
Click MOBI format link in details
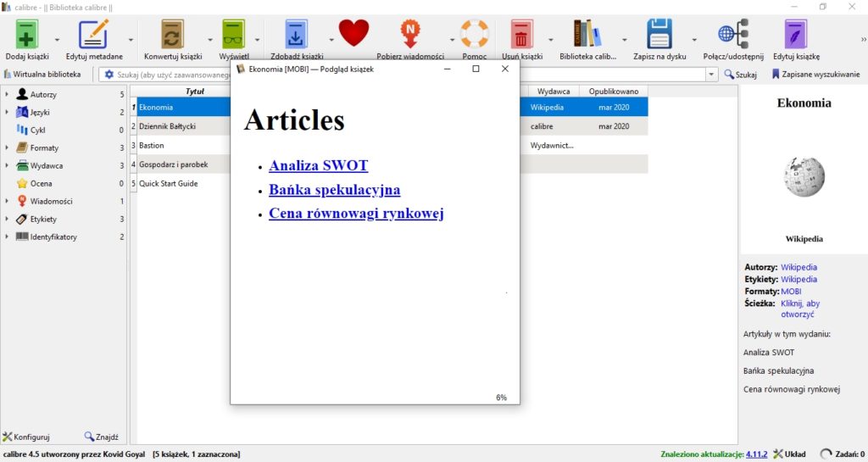[x=791, y=292]
